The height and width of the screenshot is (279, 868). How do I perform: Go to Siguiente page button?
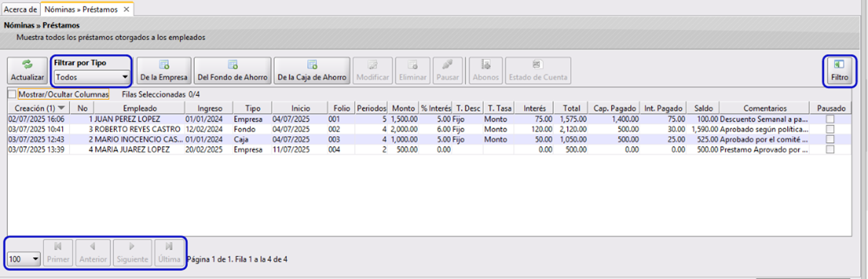pyautogui.click(x=132, y=253)
